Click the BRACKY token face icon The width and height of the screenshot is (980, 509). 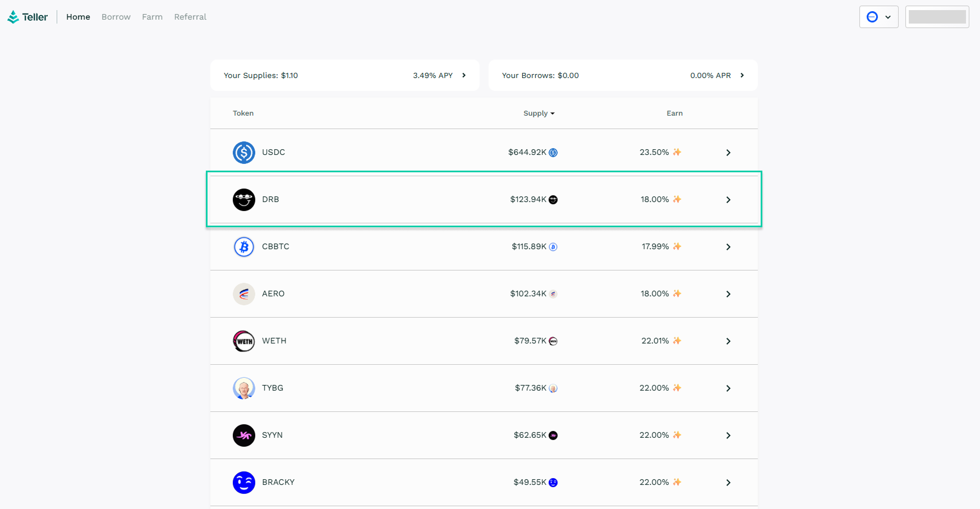(243, 483)
